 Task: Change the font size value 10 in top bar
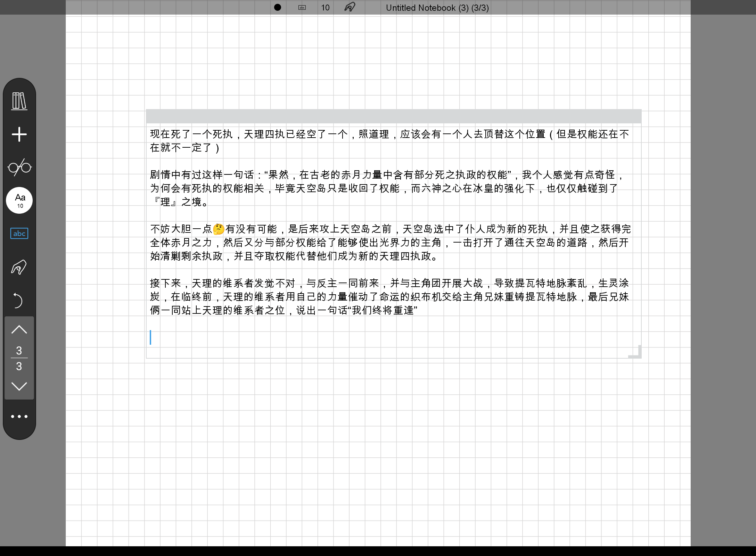[x=325, y=8]
